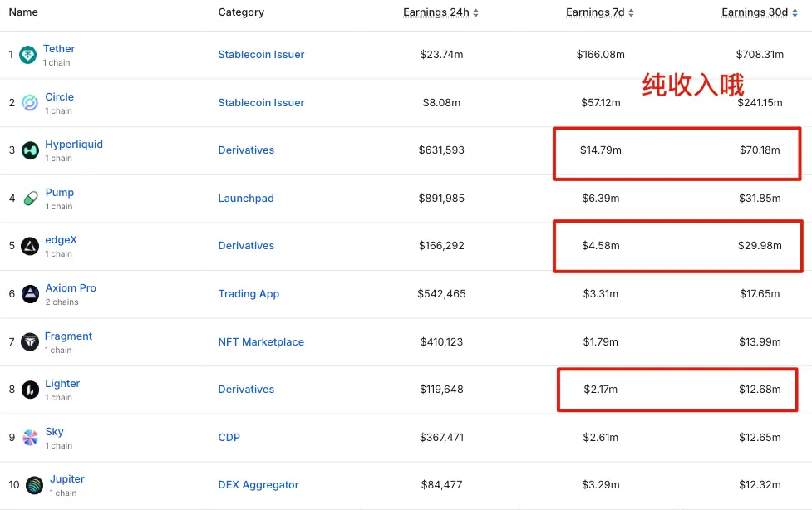Click the Hyperliquid logo icon
This screenshot has height=510, width=812.
[x=30, y=150]
